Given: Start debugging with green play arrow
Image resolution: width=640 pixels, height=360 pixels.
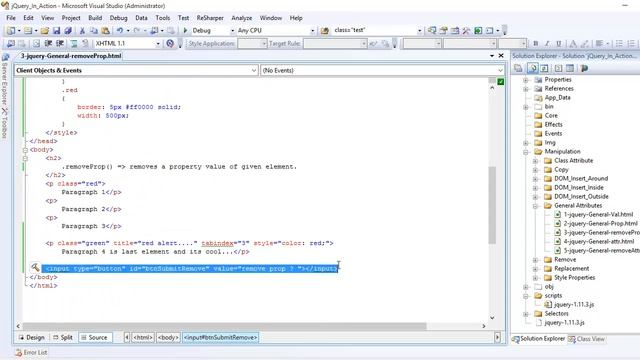Looking at the screenshot, I should 185,30.
